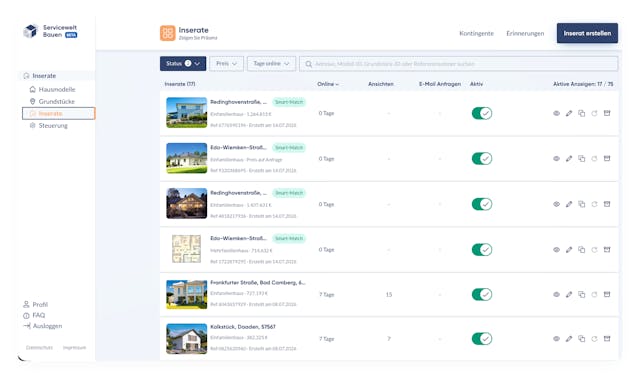Click the Ansichten column header
This screenshot has height=379, width=640.
(x=381, y=84)
